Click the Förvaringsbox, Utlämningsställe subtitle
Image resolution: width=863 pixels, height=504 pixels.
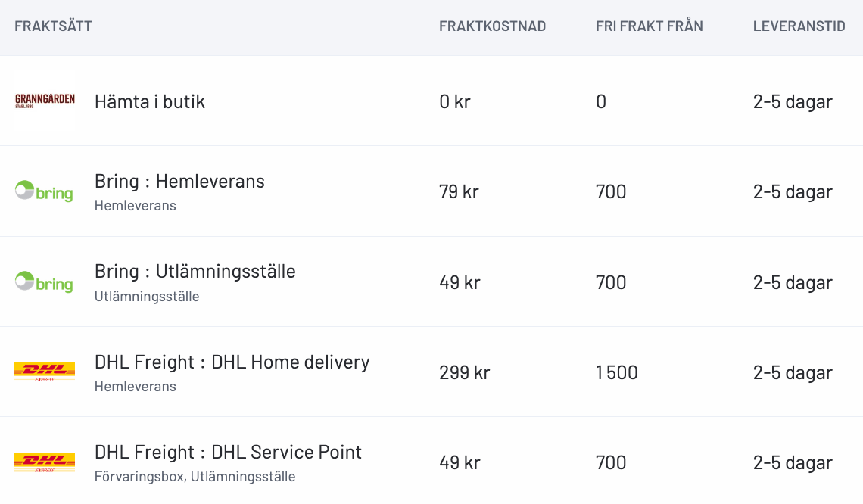[195, 477]
